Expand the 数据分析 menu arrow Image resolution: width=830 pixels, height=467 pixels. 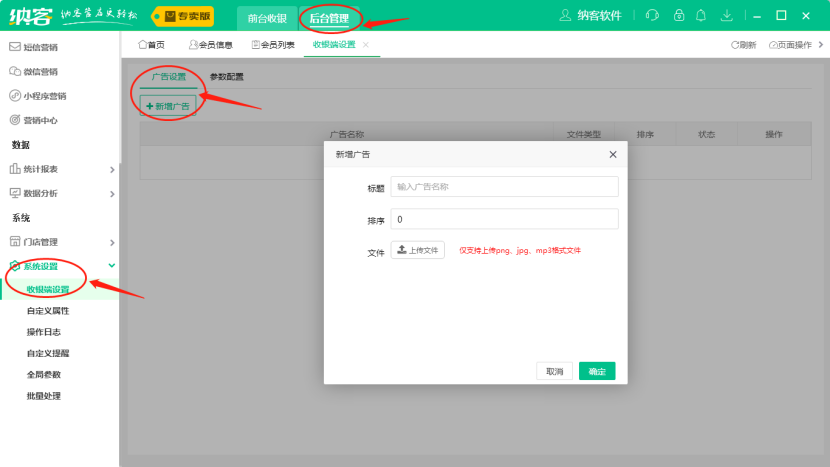(112, 194)
